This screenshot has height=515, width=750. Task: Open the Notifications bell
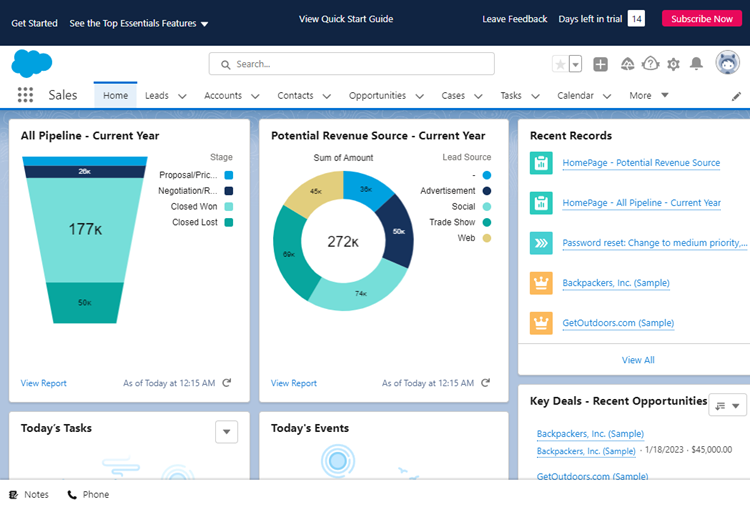pos(697,64)
